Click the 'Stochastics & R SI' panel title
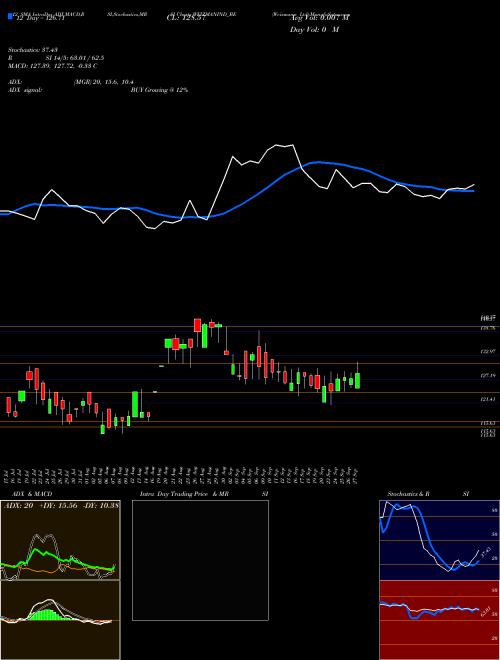The image size is (500, 660). point(428,494)
